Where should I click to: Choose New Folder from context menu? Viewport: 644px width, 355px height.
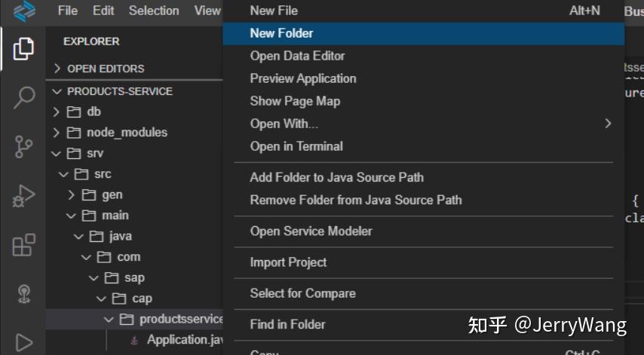coord(281,33)
